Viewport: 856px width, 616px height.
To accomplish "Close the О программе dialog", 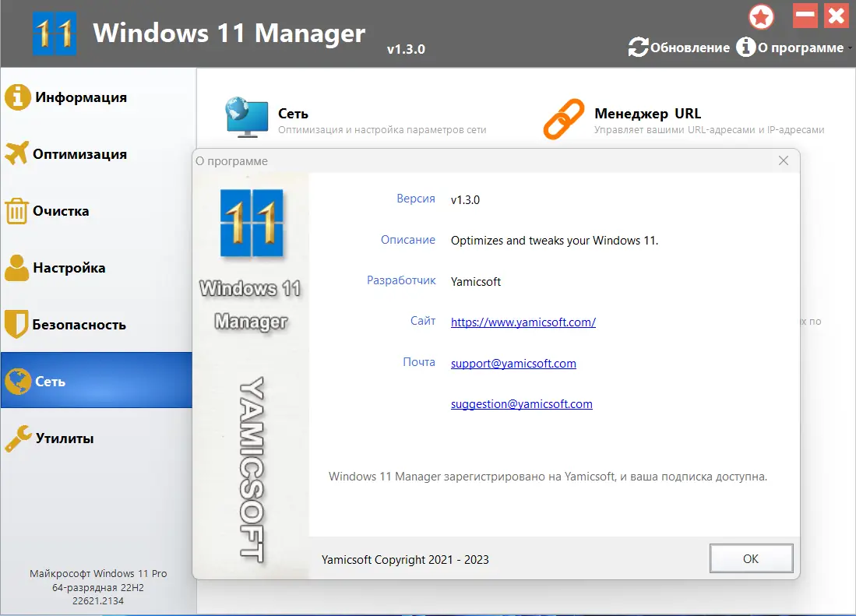I will tap(784, 160).
